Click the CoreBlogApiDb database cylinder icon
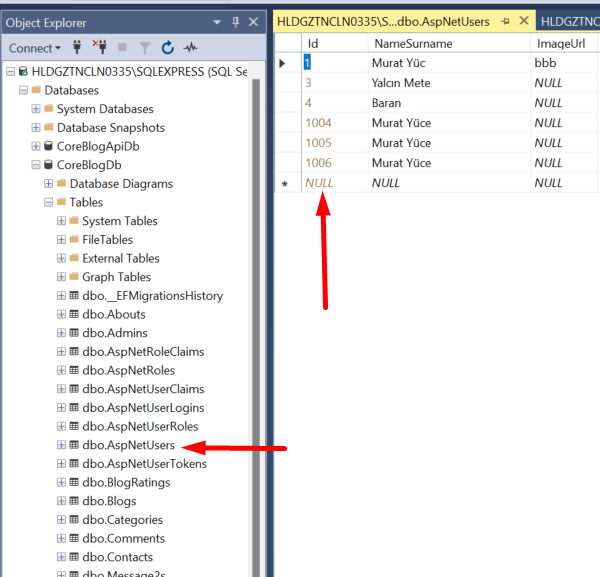This screenshot has width=600, height=577. tap(48, 146)
